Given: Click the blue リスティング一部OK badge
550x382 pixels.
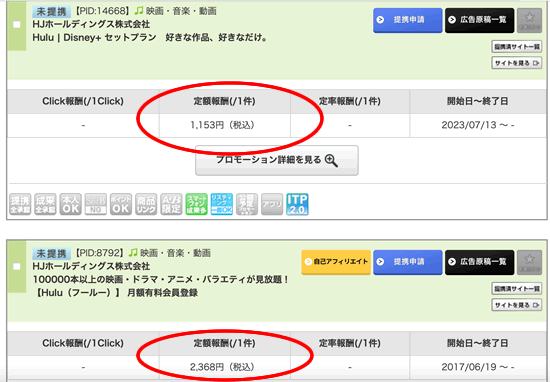Looking at the screenshot, I should pos(222,204).
